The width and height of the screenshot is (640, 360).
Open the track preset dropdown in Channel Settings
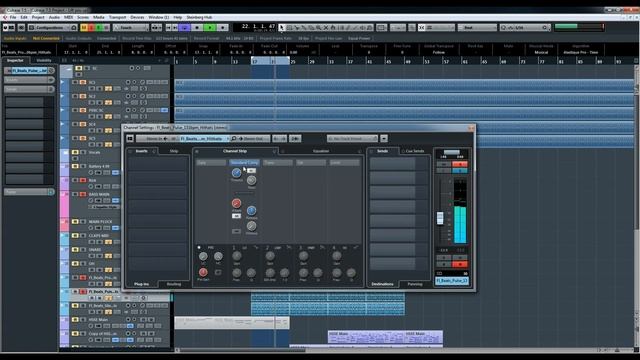[353, 139]
